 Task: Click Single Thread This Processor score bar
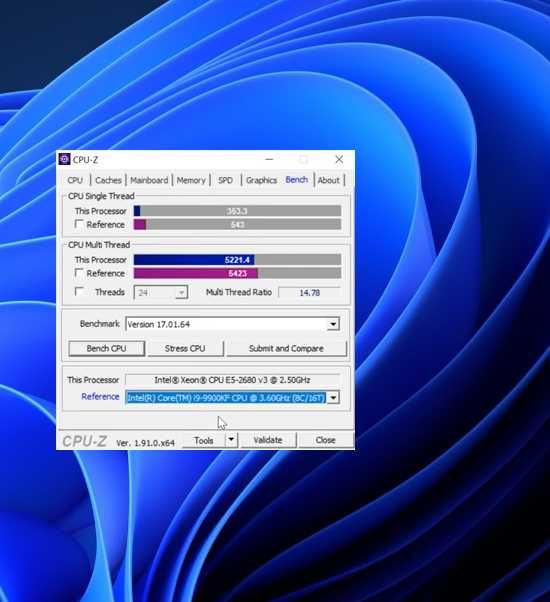point(237,211)
